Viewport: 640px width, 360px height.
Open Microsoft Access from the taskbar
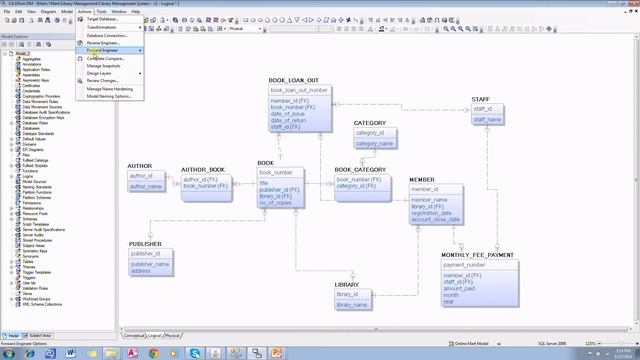pyautogui.click(x=133, y=353)
